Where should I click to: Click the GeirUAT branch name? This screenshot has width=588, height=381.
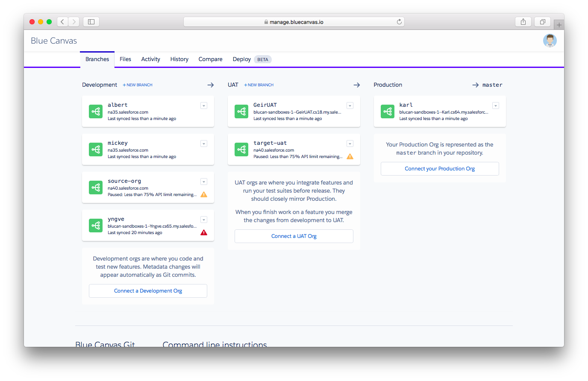(265, 105)
